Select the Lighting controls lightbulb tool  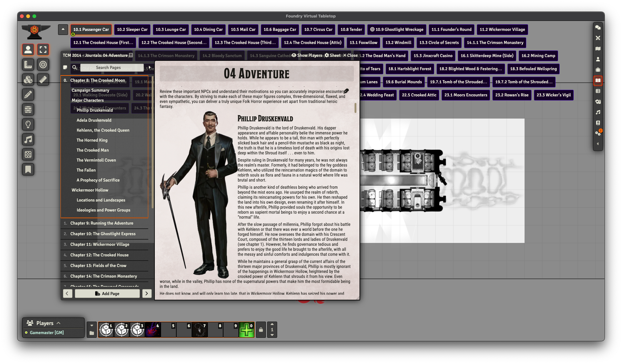pyautogui.click(x=28, y=124)
